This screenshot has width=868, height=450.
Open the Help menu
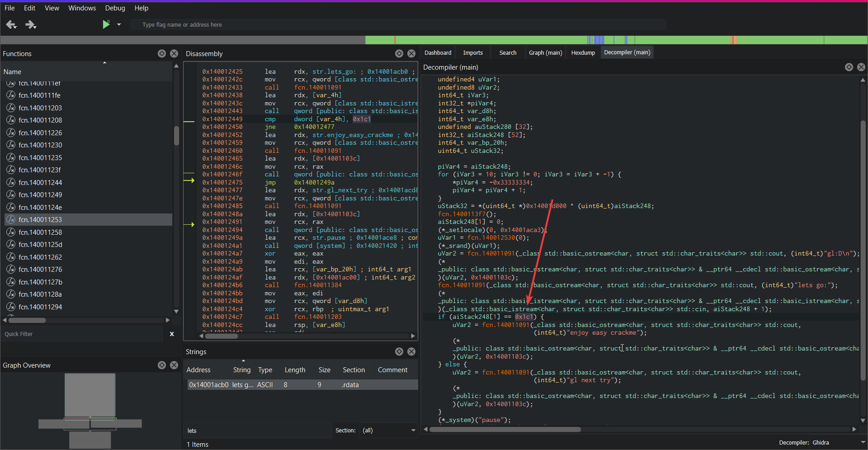click(142, 8)
